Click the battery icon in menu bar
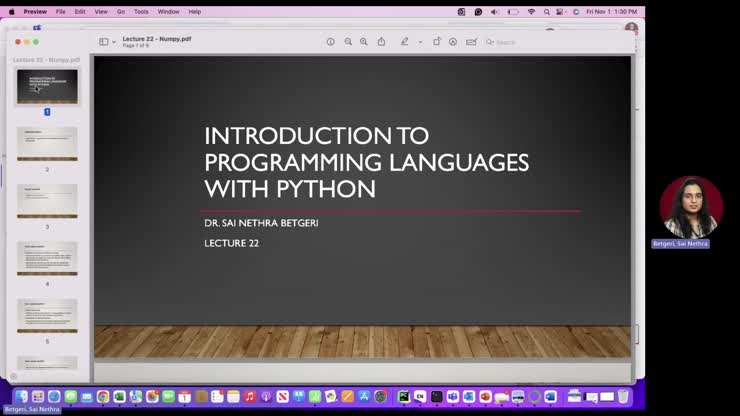The width and height of the screenshot is (740, 416). [513, 12]
